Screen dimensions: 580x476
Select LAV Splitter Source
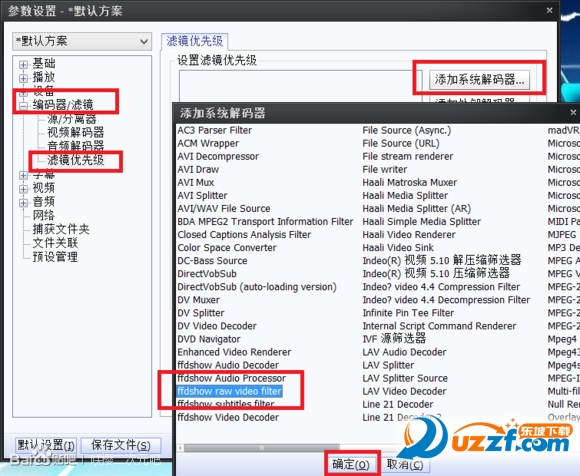tap(405, 378)
